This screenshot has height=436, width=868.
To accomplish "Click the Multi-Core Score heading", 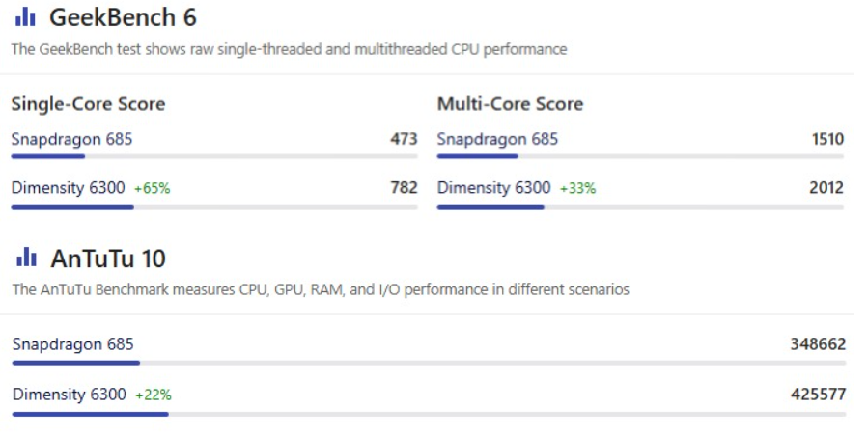I will (x=510, y=104).
